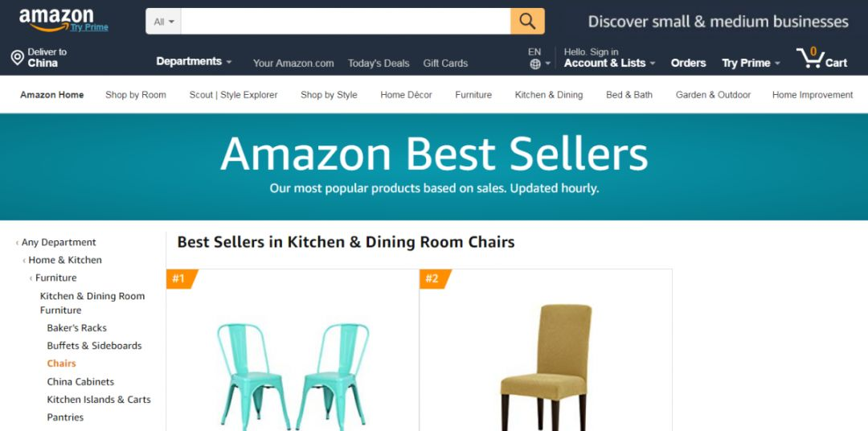Click the globe language icon
868x431 pixels.
(534, 64)
